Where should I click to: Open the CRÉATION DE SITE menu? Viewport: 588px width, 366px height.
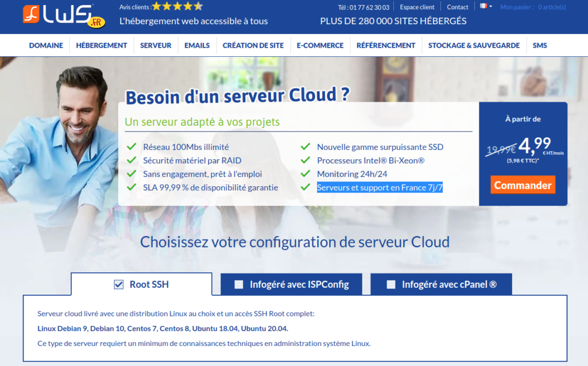(x=253, y=45)
